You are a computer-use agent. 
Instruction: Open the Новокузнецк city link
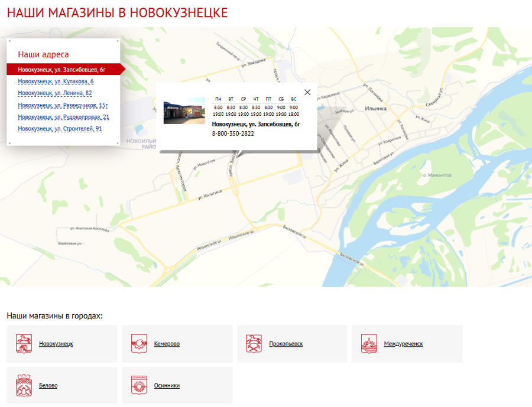click(x=56, y=343)
